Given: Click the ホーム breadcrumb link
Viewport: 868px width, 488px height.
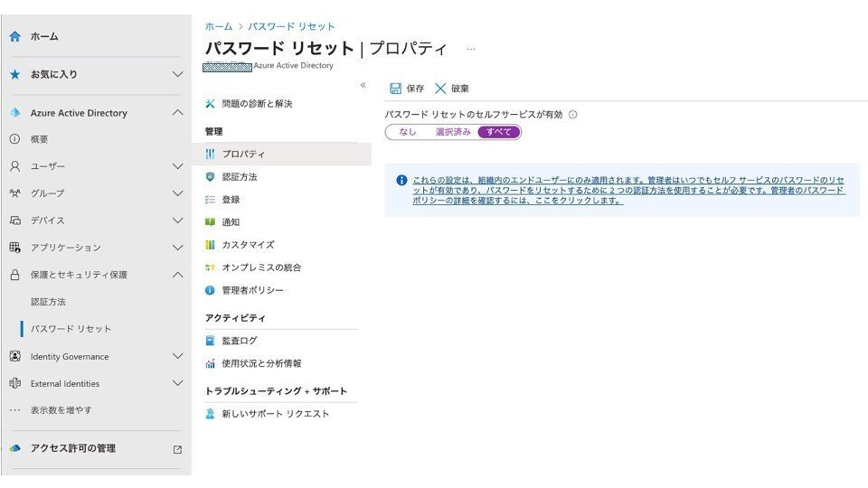Looking at the screenshot, I should [219, 26].
